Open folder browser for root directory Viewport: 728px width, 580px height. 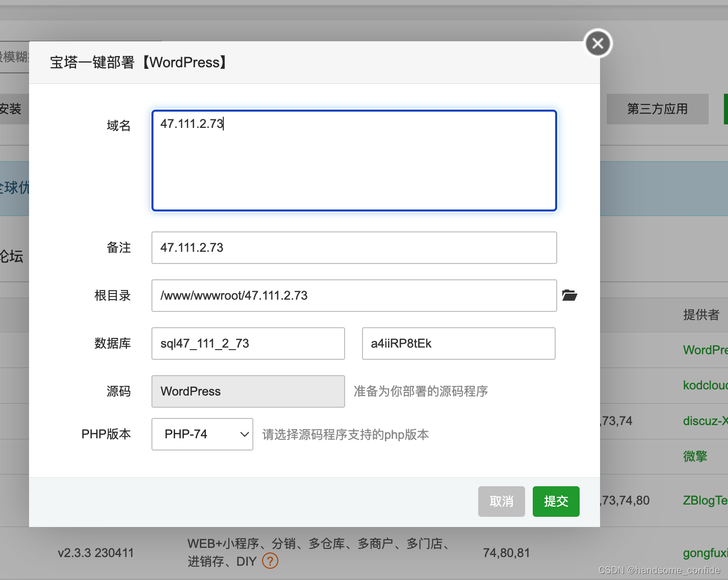point(569,295)
